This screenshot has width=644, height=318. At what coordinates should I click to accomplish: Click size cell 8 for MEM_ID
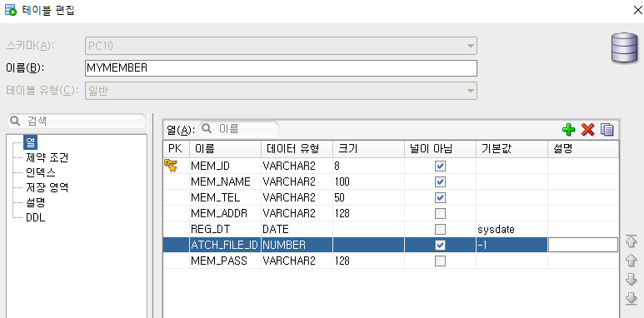[x=368, y=166]
